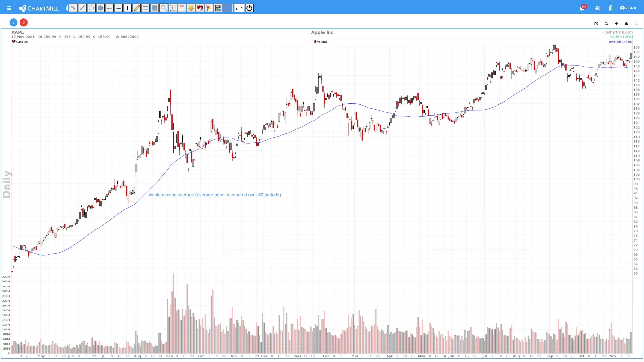This screenshot has width=644, height=362.
Task: Open chart in new window icon
Action: [x=596, y=23]
